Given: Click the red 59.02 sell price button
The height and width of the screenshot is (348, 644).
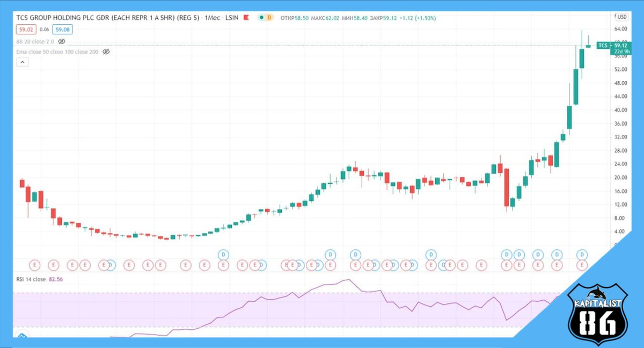Looking at the screenshot, I should click(26, 30).
